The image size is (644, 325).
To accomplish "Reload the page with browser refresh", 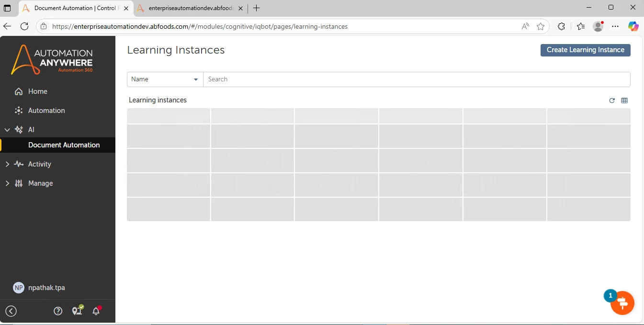I will [24, 26].
